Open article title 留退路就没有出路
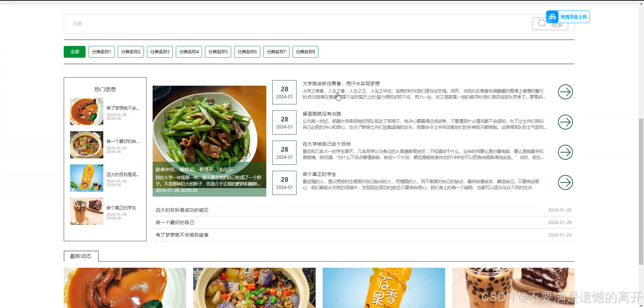This screenshot has height=308, width=644. click(322, 114)
